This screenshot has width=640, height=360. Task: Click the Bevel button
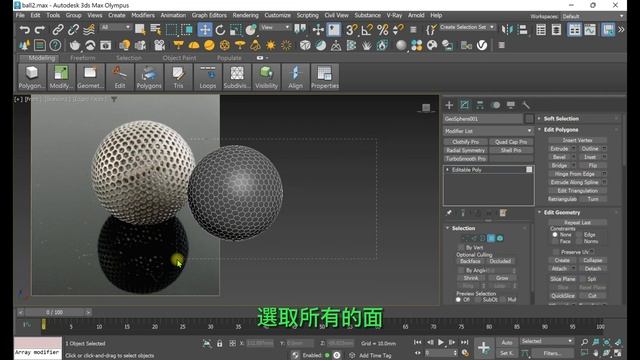[559, 157]
